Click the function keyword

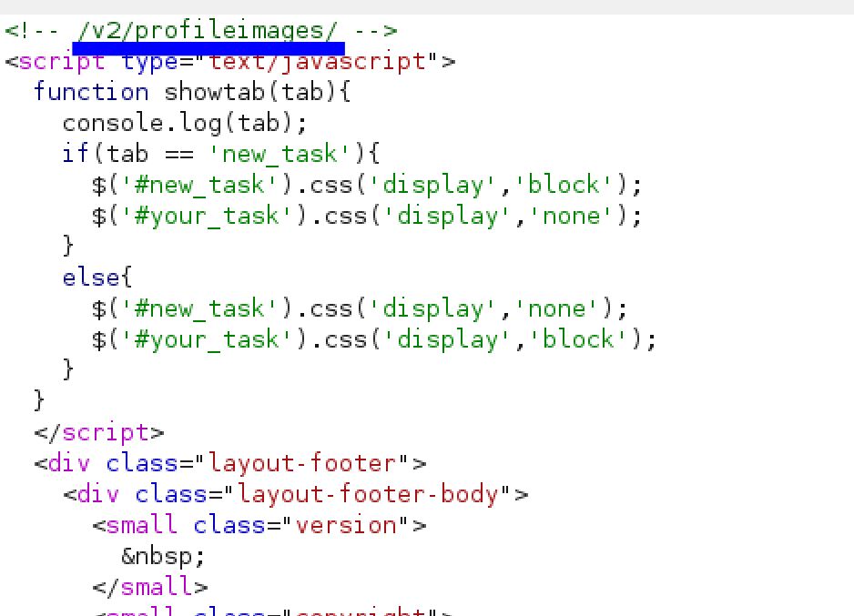pyautogui.click(x=91, y=93)
